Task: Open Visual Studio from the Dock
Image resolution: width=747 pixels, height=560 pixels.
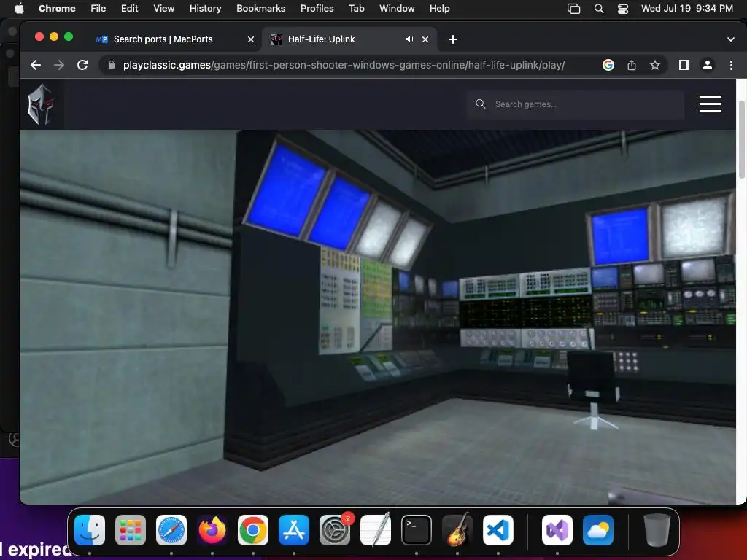Action: point(557,530)
